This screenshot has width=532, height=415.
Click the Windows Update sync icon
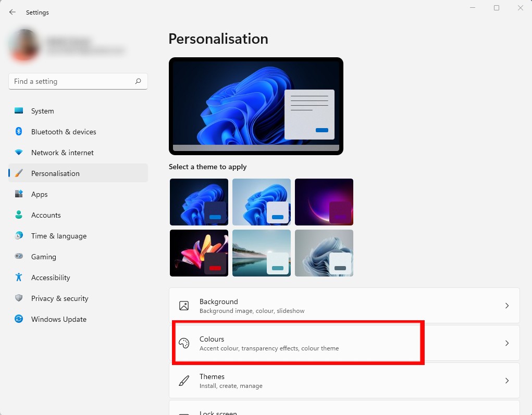click(19, 319)
